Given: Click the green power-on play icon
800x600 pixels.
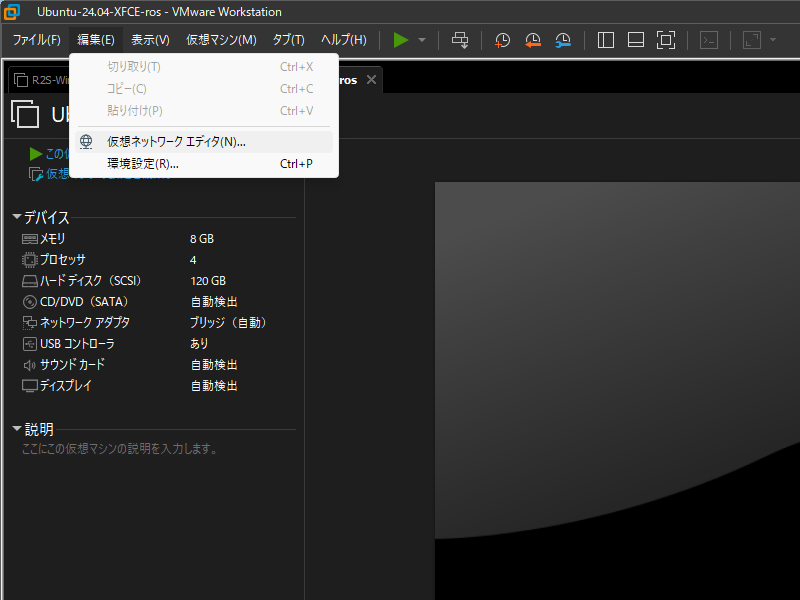Looking at the screenshot, I should pyautogui.click(x=401, y=40).
